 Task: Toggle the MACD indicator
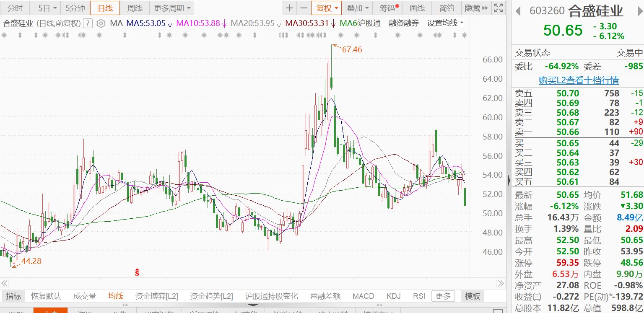coord(363,296)
